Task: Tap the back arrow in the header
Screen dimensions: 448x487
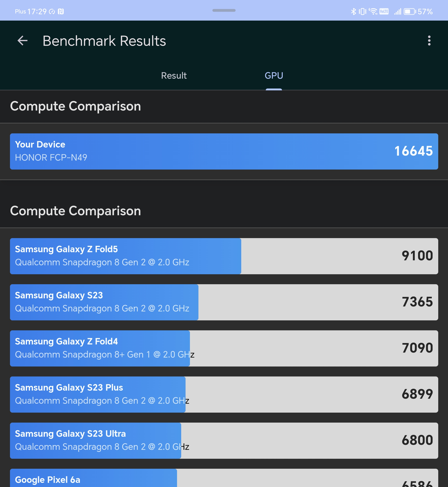Action: [x=22, y=41]
